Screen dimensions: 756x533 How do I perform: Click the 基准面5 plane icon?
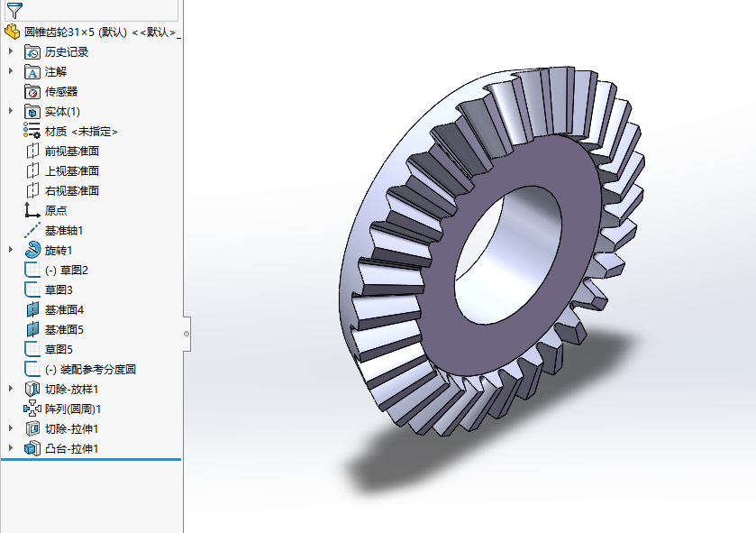(32, 329)
